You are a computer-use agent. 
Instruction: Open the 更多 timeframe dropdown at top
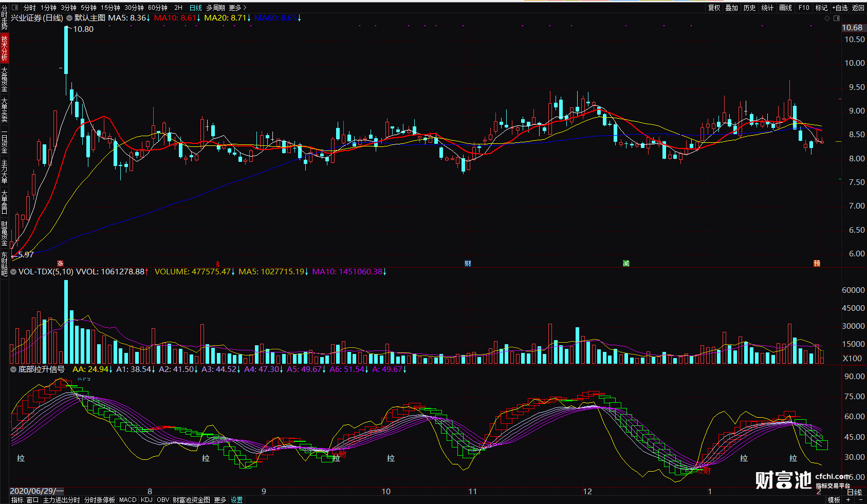pos(237,8)
